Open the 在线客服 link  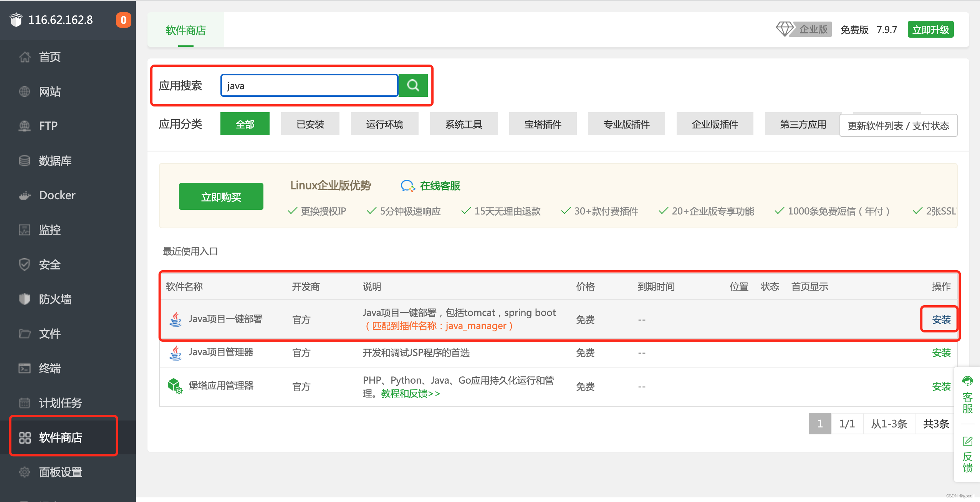click(440, 186)
